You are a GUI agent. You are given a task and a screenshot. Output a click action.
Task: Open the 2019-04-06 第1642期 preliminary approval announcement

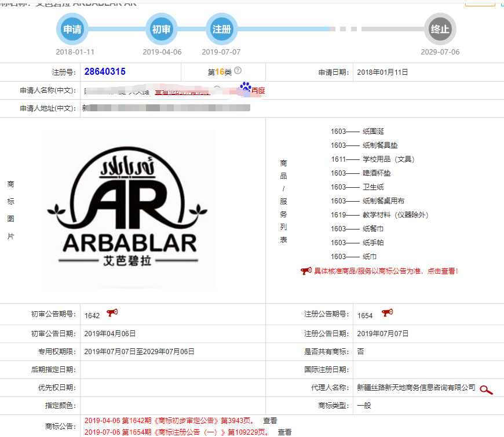[170, 421]
